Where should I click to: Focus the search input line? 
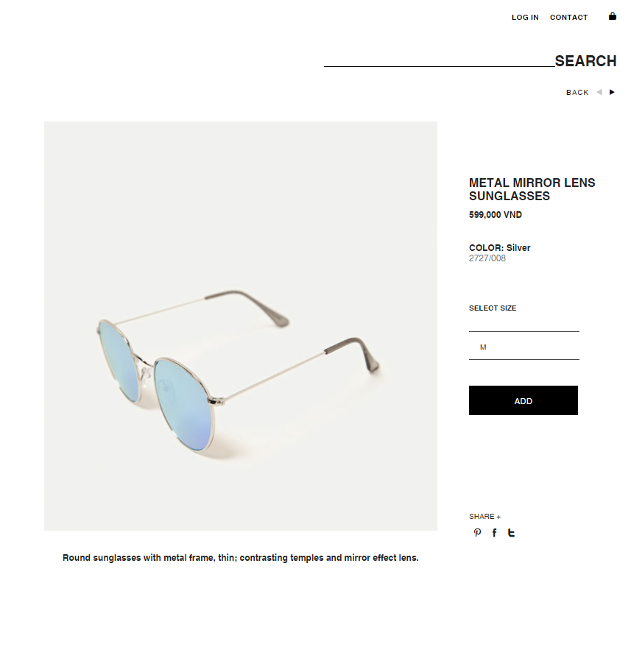[x=440, y=61]
